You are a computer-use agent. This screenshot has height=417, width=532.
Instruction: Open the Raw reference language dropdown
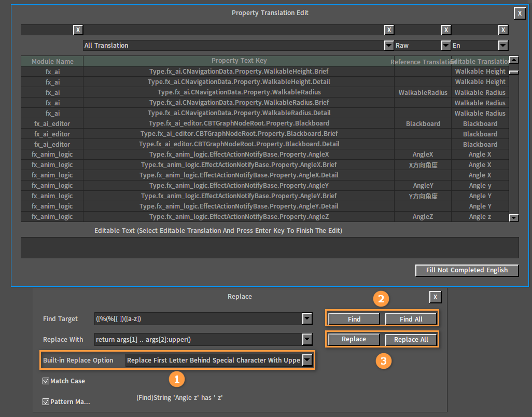(x=446, y=45)
